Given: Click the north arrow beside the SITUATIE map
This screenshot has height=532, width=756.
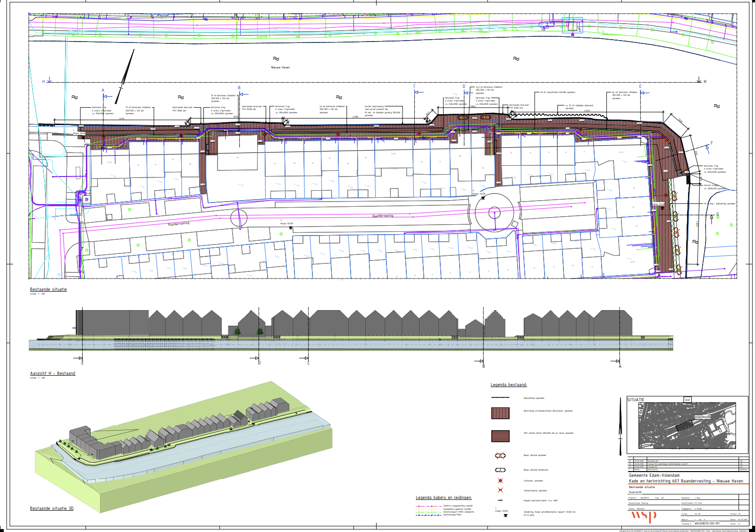Looking at the screenshot, I should [621, 426].
